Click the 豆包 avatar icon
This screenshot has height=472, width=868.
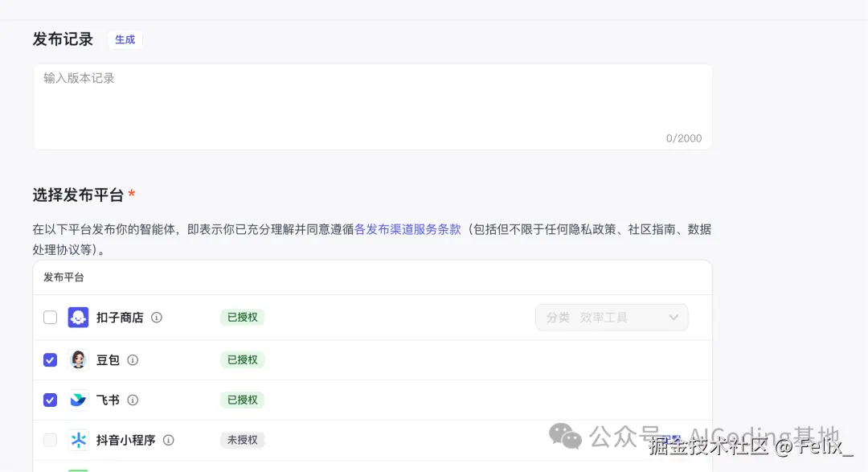78,360
